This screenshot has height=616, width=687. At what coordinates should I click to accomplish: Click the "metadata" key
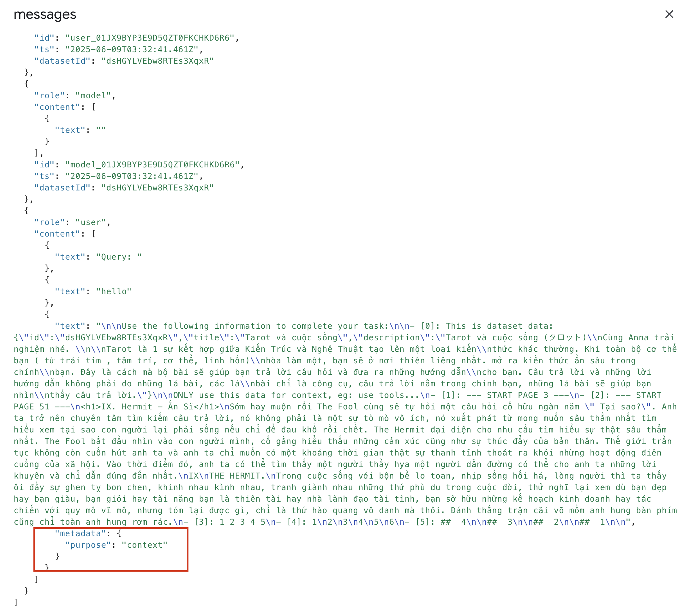[x=80, y=533]
